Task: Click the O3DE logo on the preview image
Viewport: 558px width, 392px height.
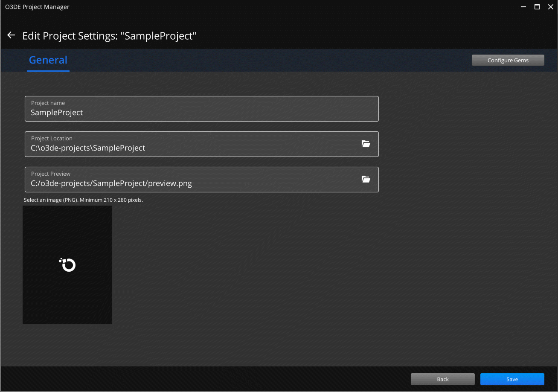Action: point(67,264)
